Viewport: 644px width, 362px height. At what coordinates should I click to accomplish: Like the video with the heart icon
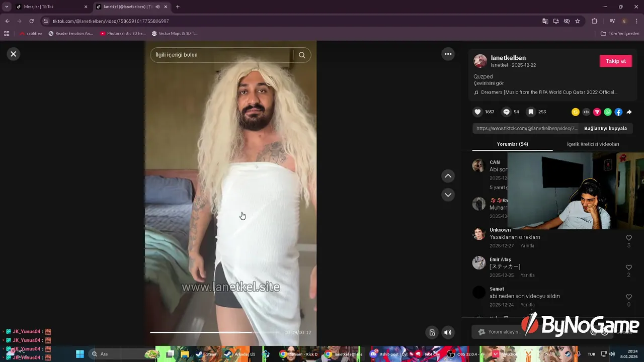[x=478, y=112]
